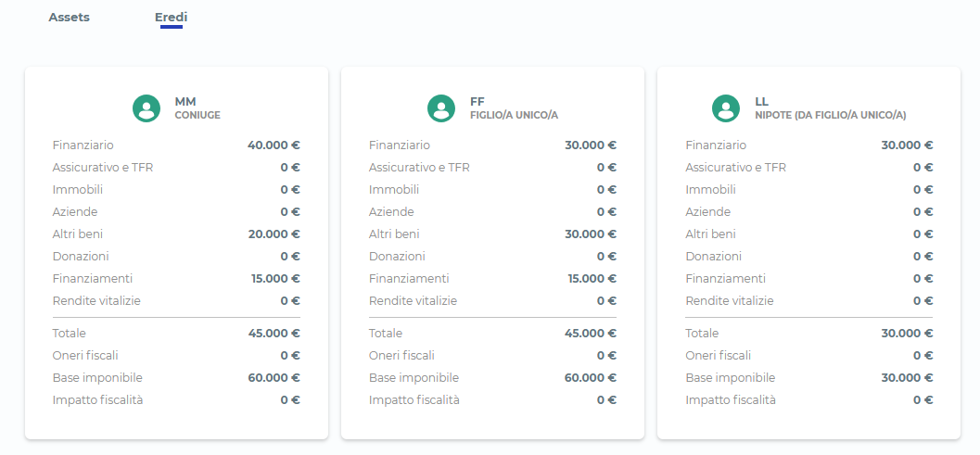This screenshot has height=455, width=980.
Task: Click the Base imponibile label in MM's card
Action: point(97,378)
